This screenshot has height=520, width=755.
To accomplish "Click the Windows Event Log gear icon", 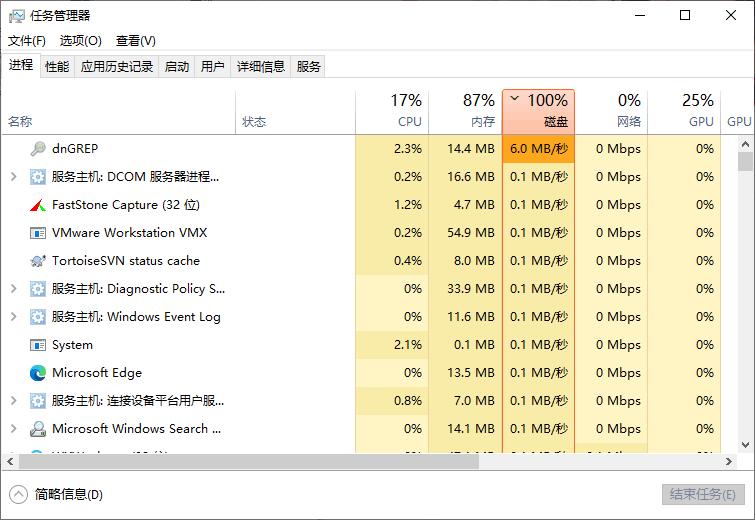I will coord(38,317).
